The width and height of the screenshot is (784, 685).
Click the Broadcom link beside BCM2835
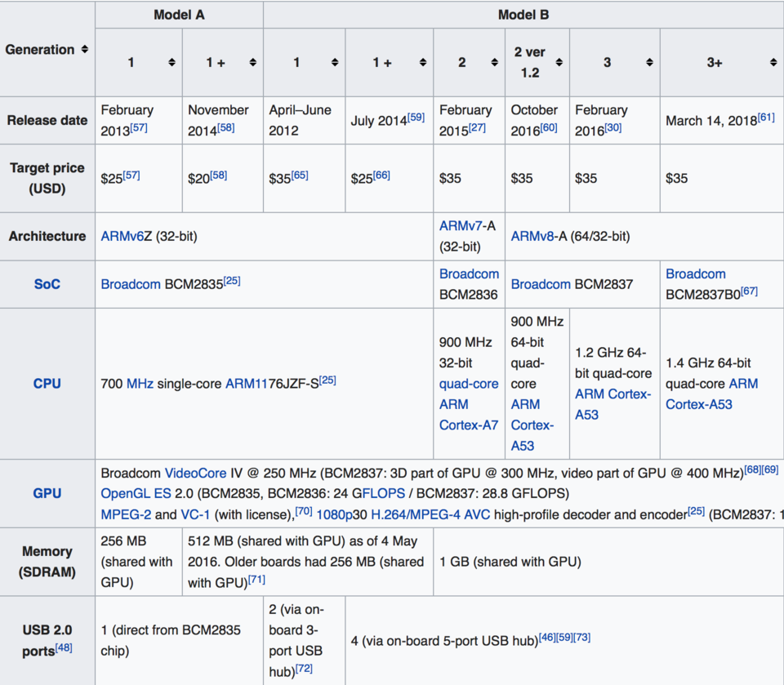131,284
